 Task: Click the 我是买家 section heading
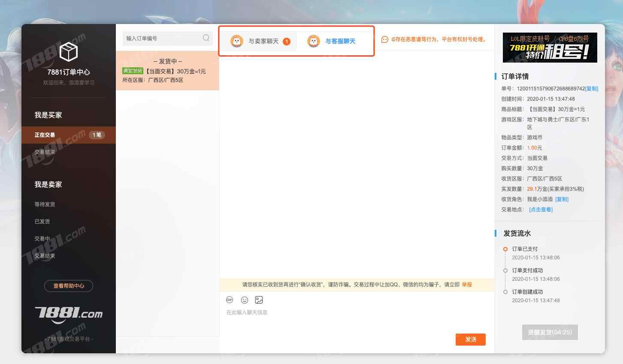[x=48, y=115]
